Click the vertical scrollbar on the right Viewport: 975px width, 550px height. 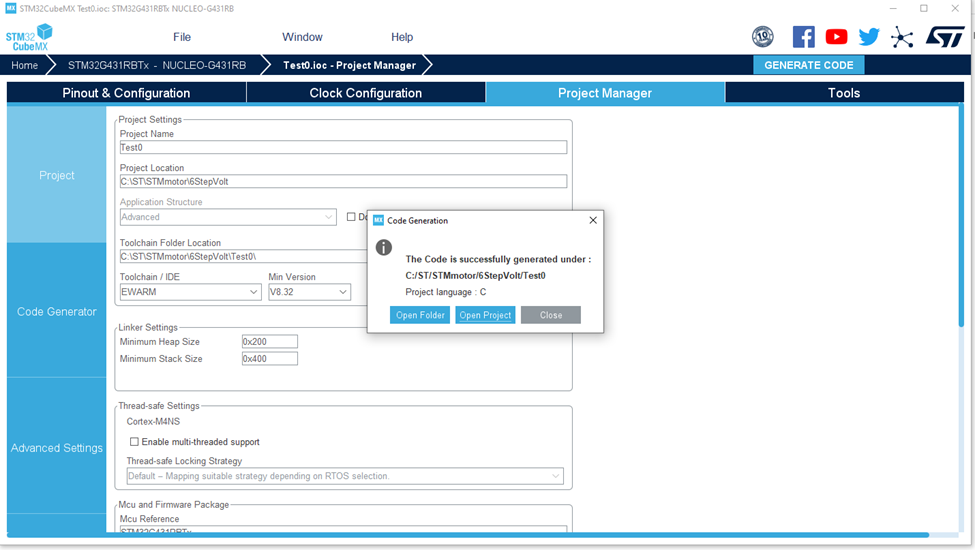[x=962, y=216]
